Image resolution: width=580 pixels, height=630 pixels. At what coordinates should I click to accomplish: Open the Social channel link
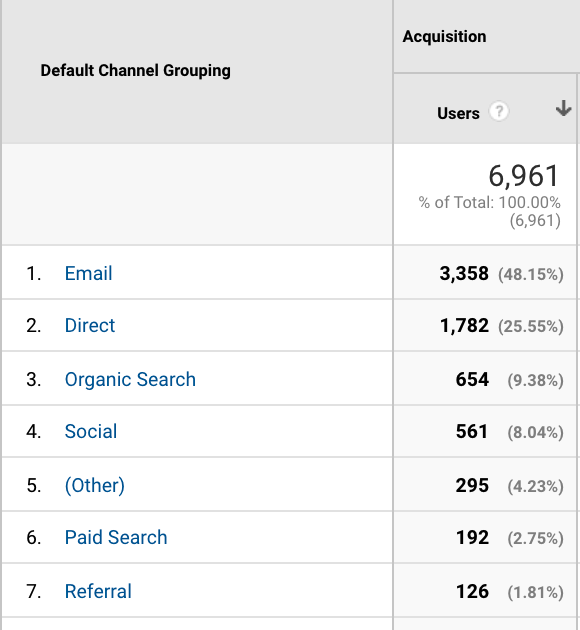coord(91,431)
